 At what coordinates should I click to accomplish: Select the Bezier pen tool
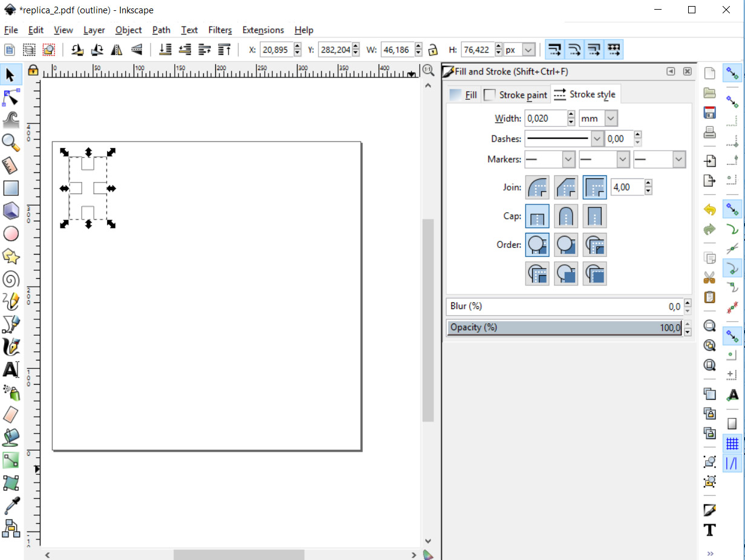[x=11, y=324]
